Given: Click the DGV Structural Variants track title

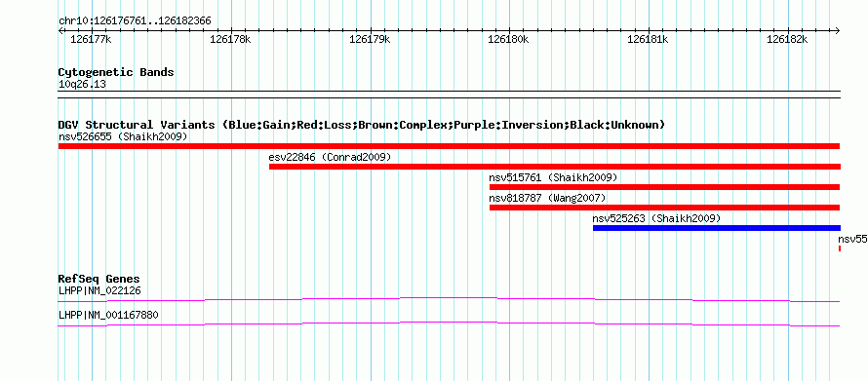Looking at the screenshot, I should click(362, 125).
